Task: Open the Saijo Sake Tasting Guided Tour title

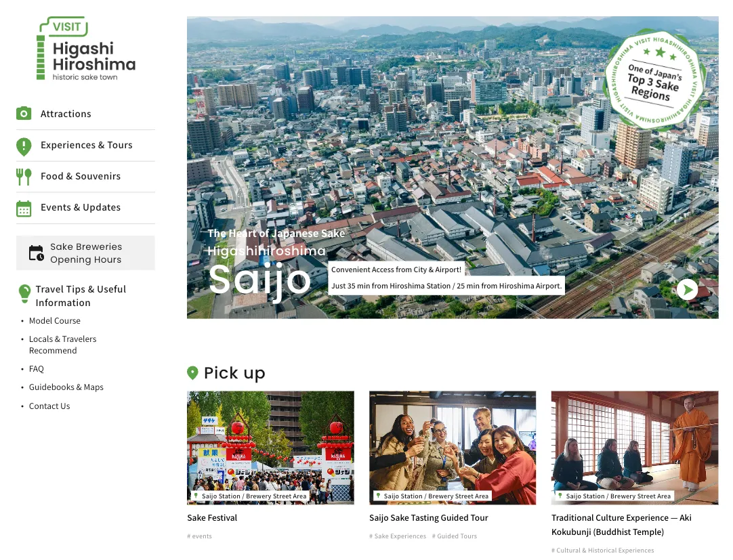Action: [428, 518]
